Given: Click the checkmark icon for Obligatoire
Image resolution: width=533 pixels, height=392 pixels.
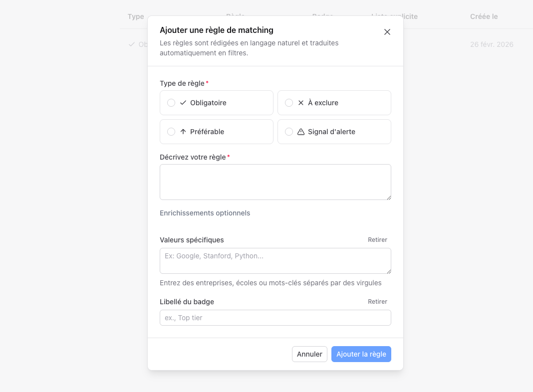Looking at the screenshot, I should point(183,103).
